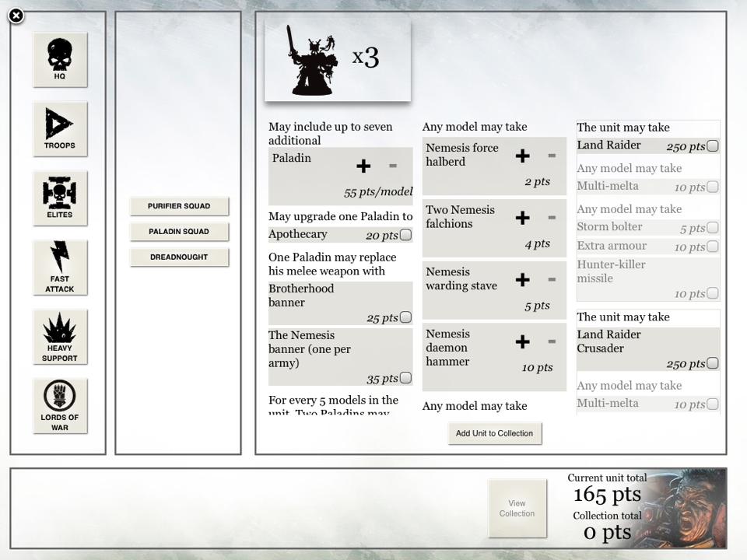
Task: Select the Purifier Squad unit
Action: [179, 205]
